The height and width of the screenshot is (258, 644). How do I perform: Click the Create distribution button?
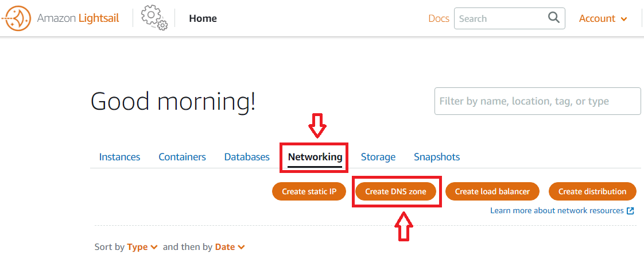click(592, 191)
